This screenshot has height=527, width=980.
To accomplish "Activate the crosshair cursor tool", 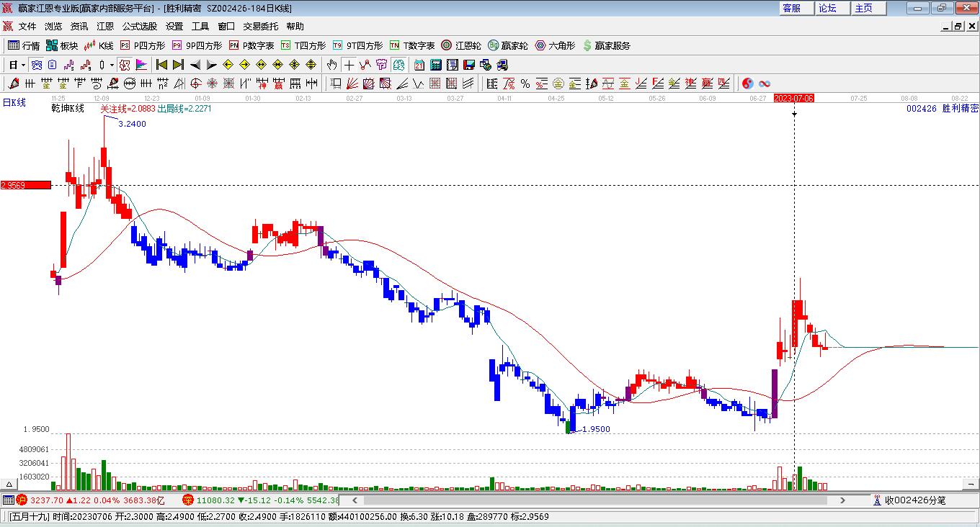I will tap(349, 65).
